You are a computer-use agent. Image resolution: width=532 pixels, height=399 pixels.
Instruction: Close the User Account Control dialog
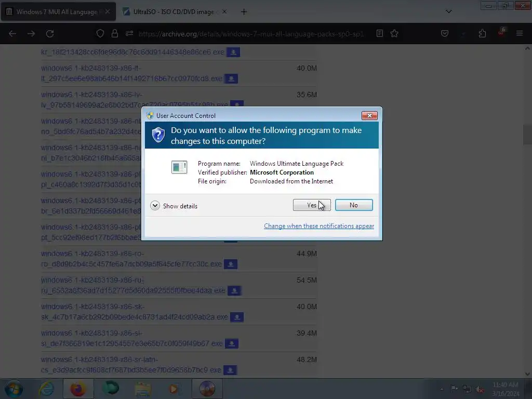[x=369, y=116]
